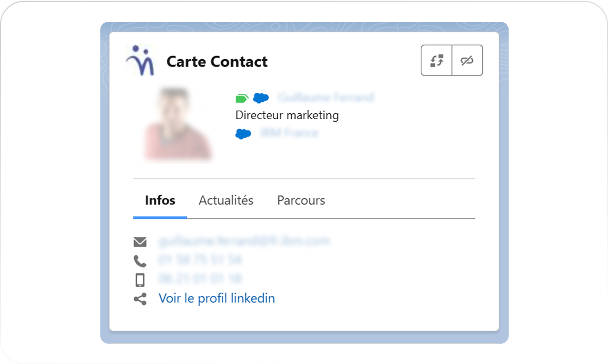Toggle the hide card eye-slash button
Viewport: 608px width, 364px height.
coord(467,61)
